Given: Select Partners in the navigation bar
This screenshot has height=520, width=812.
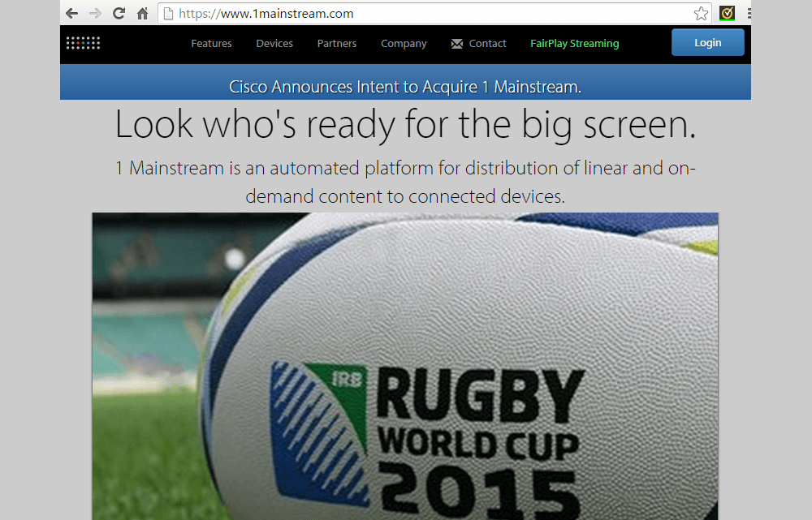Looking at the screenshot, I should click(x=337, y=44).
